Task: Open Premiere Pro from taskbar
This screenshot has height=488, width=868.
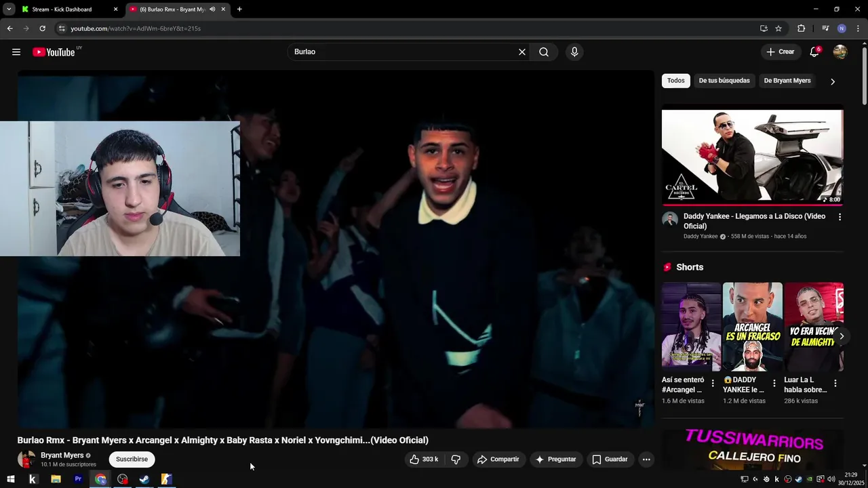Action: click(78, 479)
